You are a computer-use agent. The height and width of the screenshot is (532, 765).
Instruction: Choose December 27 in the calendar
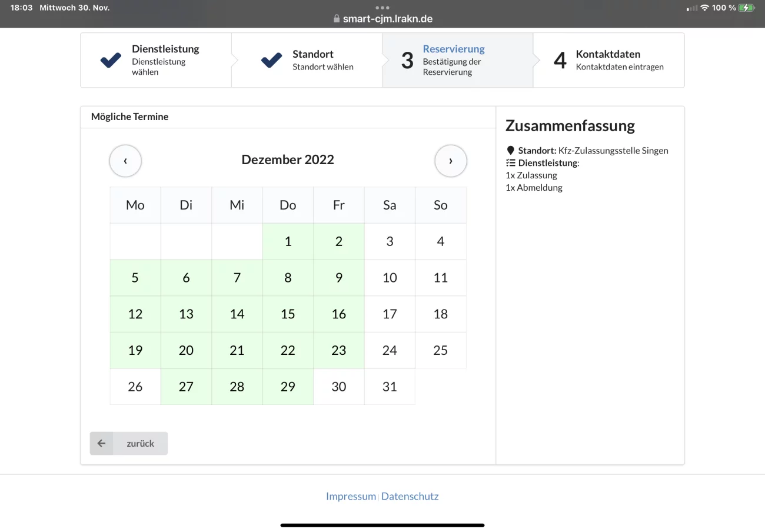pyautogui.click(x=186, y=387)
